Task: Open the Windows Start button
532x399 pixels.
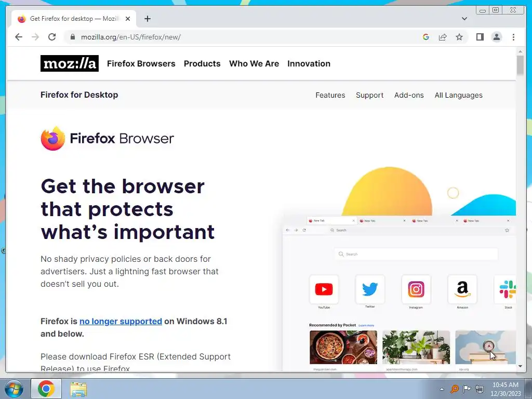Action: click(14, 389)
